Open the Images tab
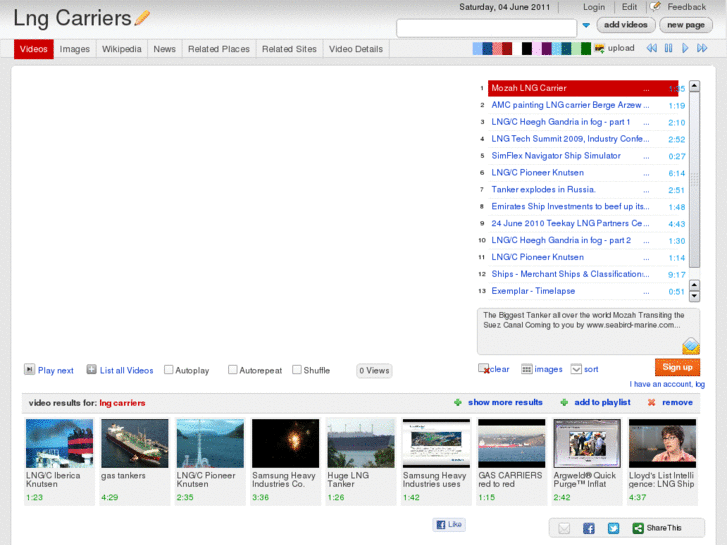This screenshot has width=727, height=545. tap(75, 49)
